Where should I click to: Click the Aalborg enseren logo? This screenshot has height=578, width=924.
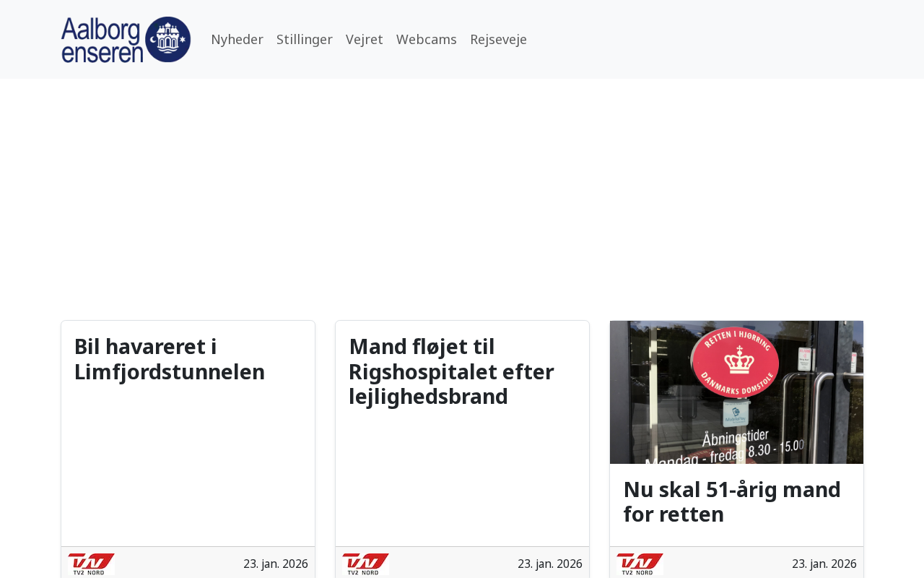[x=126, y=40]
